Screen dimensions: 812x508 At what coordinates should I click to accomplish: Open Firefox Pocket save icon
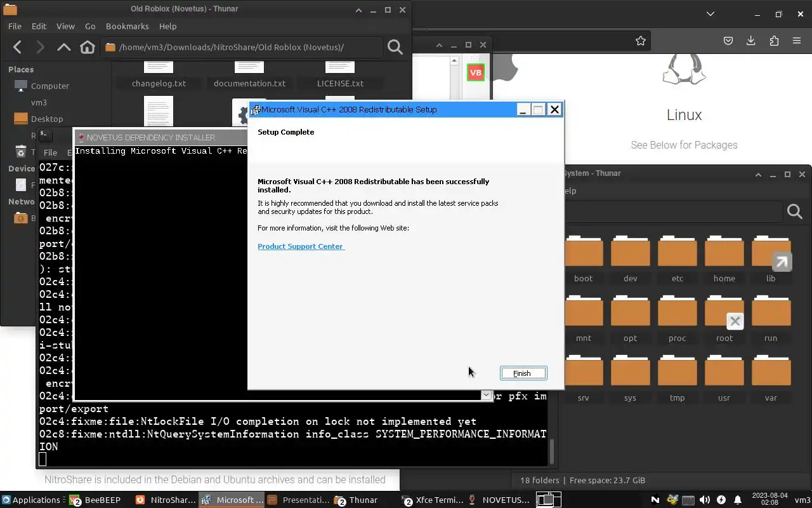click(728, 41)
